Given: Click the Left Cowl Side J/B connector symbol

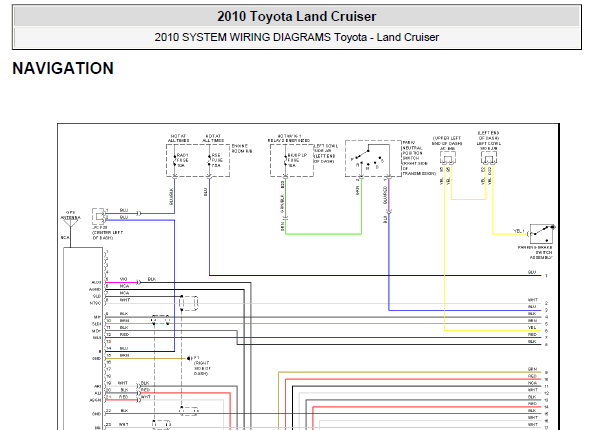Looking at the screenshot, I should tap(489, 158).
